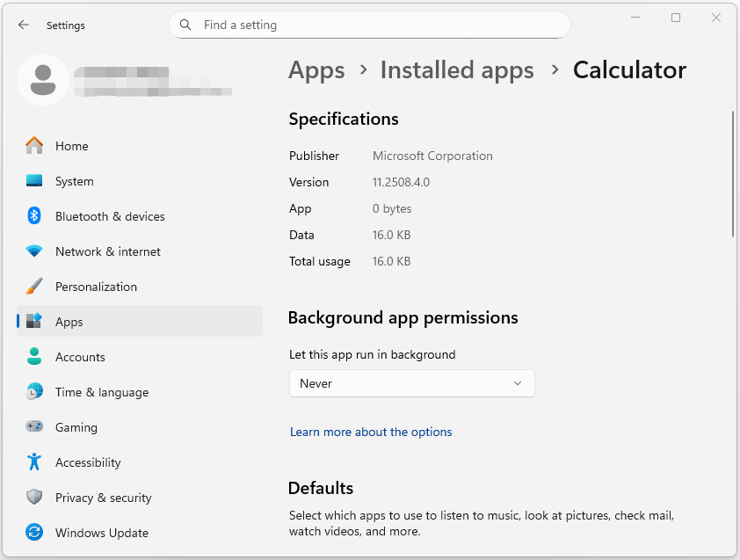Open Time & language settings
Screen dimensions: 740x560
click(x=37, y=391)
